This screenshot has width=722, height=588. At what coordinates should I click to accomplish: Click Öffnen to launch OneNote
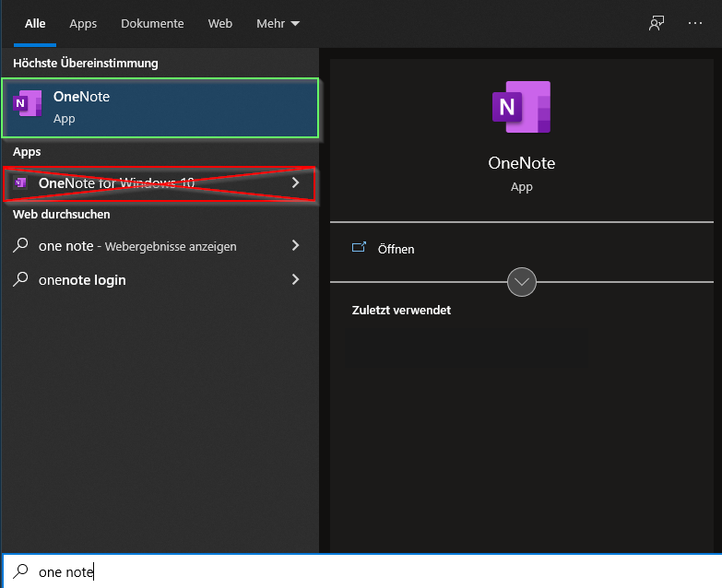396,250
